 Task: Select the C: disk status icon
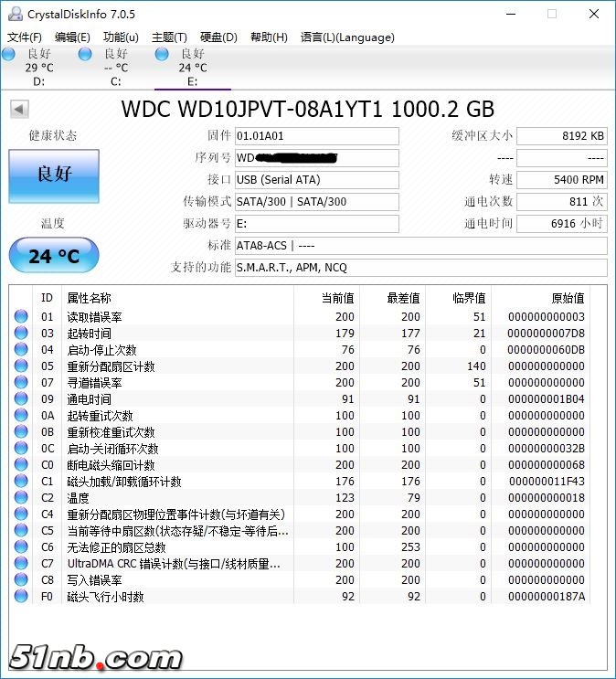pos(85,54)
